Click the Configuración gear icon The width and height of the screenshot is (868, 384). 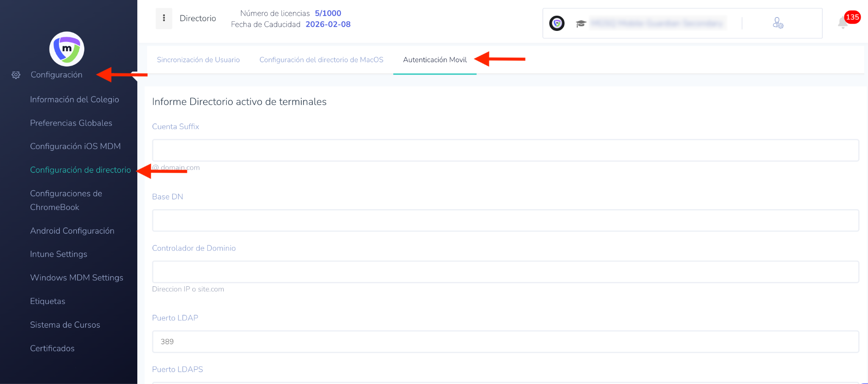tap(16, 75)
